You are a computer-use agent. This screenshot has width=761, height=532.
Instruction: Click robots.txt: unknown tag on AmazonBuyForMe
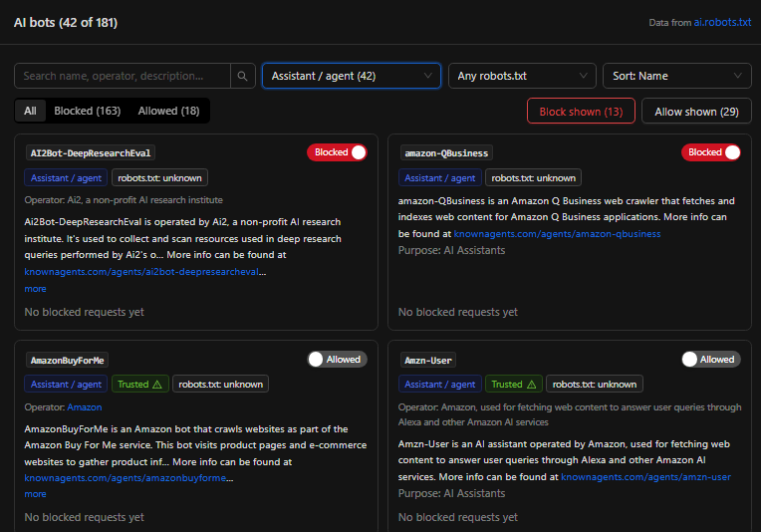tap(220, 384)
